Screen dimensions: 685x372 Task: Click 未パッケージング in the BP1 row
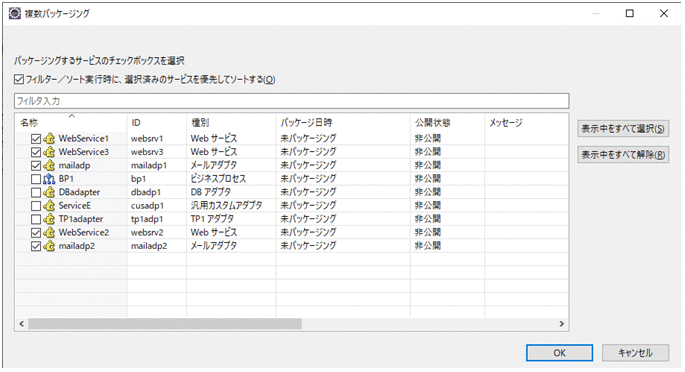(308, 179)
